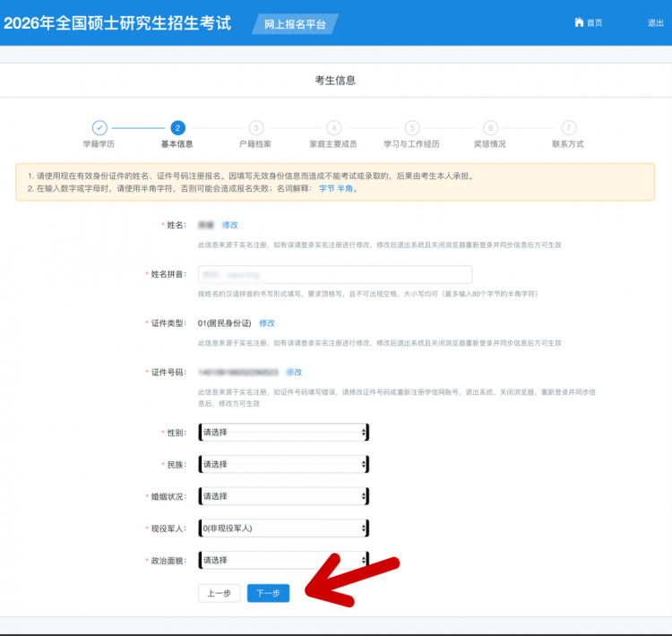Expand the 婚姻状况 dropdown

pyautogui.click(x=283, y=496)
